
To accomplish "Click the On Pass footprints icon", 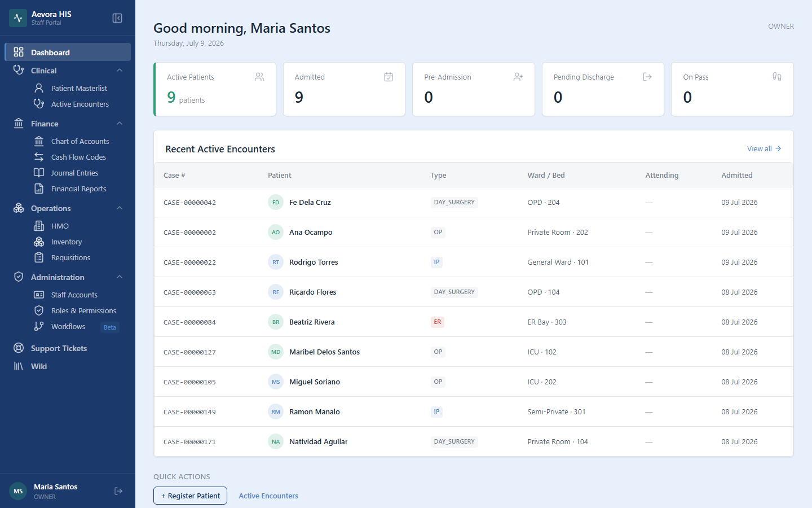I will click(777, 77).
